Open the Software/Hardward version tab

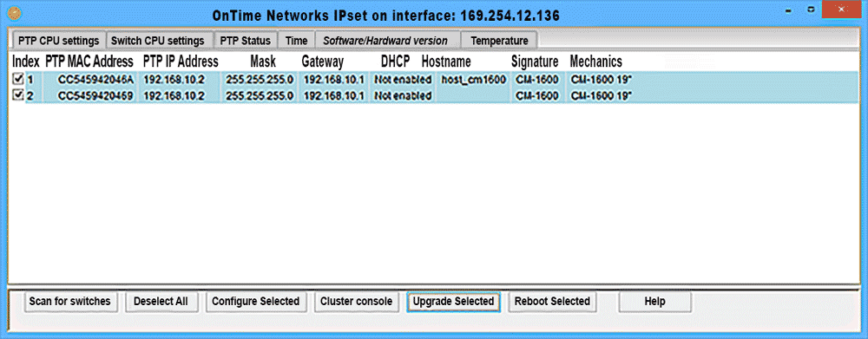pyautogui.click(x=385, y=41)
